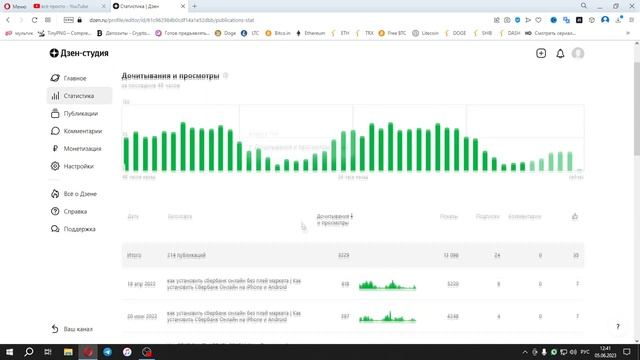
Task: Open the Opera account avatar icon
Action: [x=605, y=20]
